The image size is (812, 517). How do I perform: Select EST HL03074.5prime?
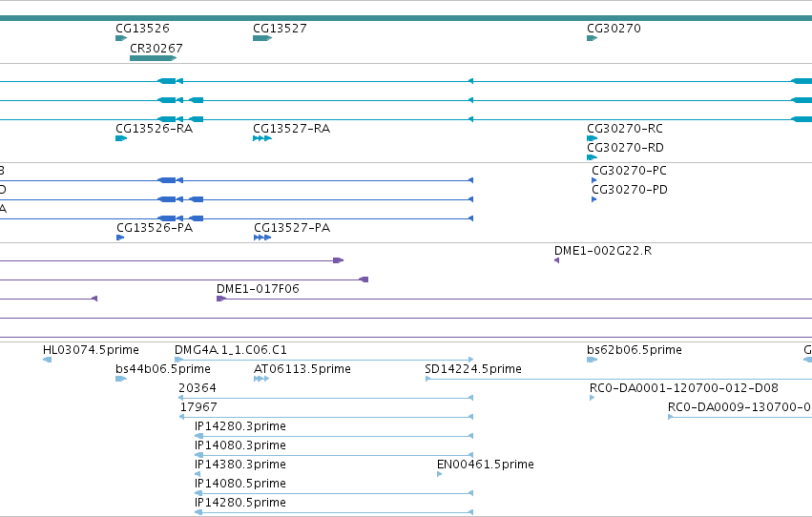click(91, 350)
